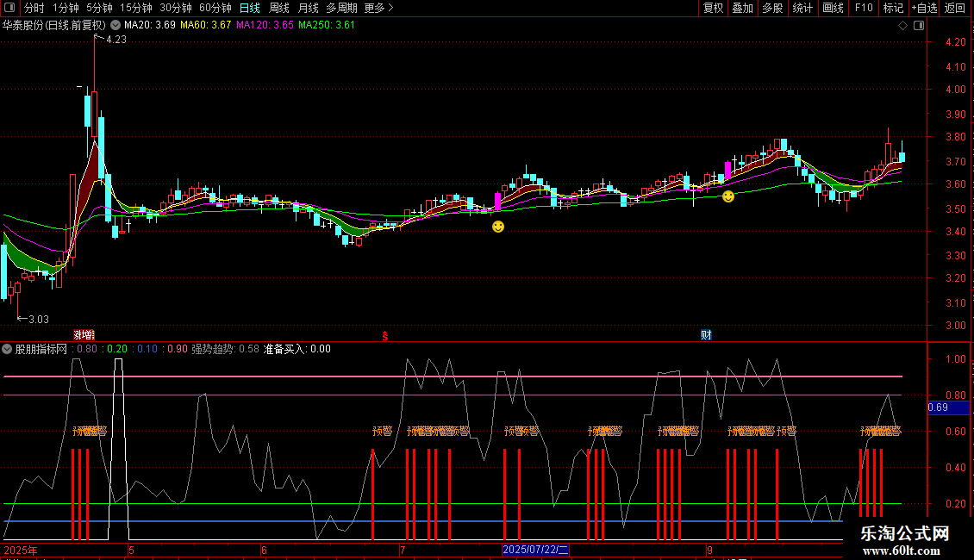Click the magenta candlestick near the first smiley
Image resolution: width=974 pixels, height=560 pixels.
pyautogui.click(x=497, y=202)
